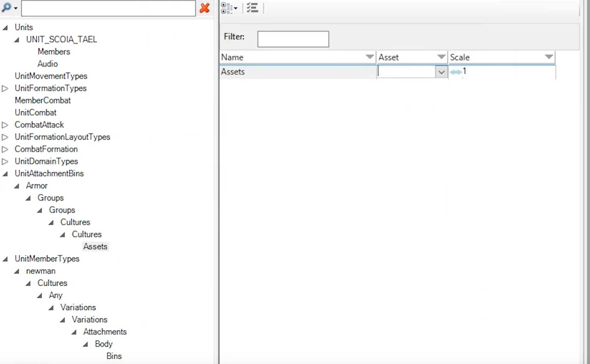Select UnitCombat in the tree
The width and height of the screenshot is (590, 364).
[35, 112]
